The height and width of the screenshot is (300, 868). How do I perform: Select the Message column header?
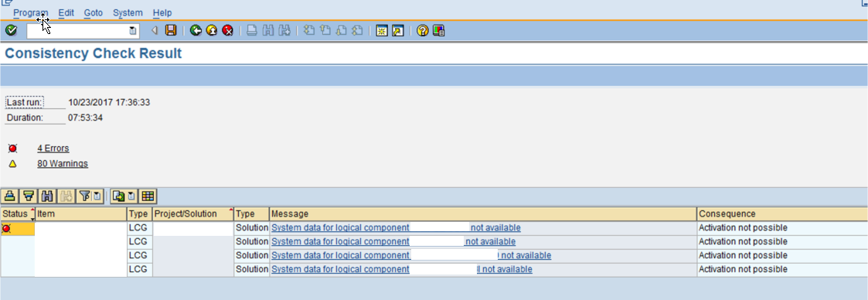[x=483, y=213]
